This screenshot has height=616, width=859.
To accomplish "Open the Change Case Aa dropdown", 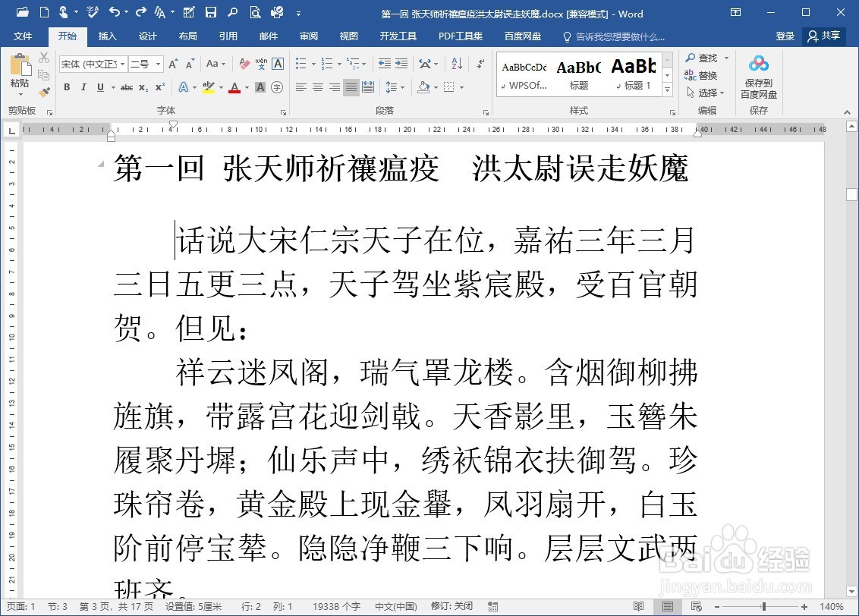I will coord(216,64).
